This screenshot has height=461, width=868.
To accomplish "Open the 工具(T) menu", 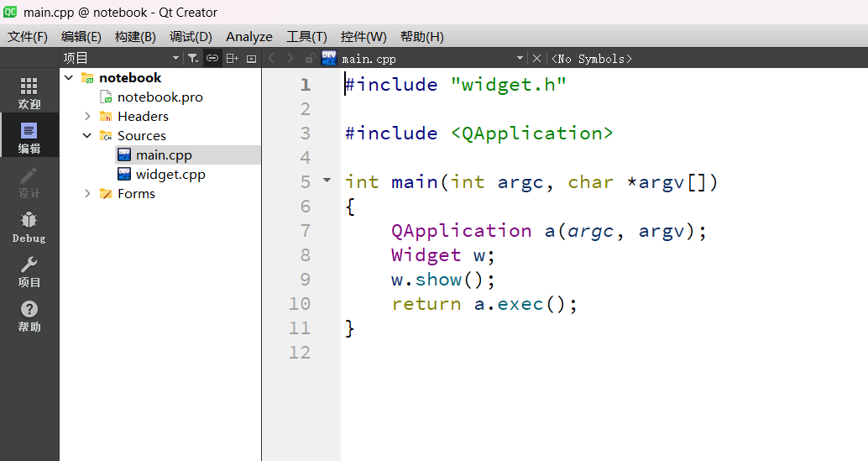I will click(x=306, y=36).
